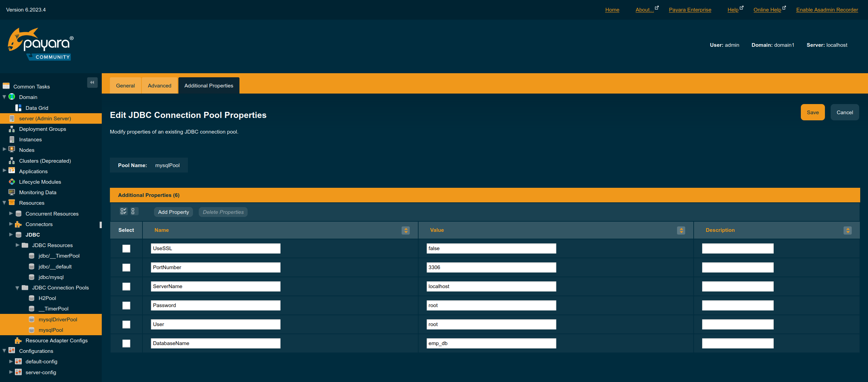This screenshot has width=868, height=382.
Task: Expand the server-config node
Action: pyautogui.click(x=11, y=372)
